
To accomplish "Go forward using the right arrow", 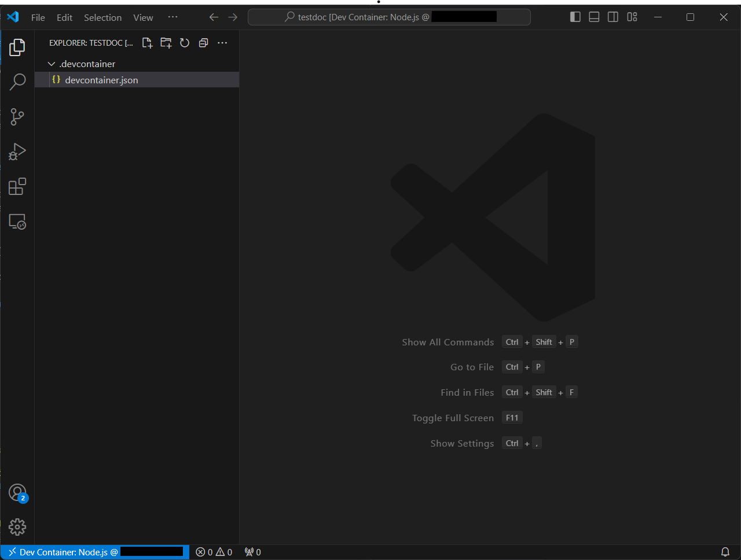I will (233, 17).
